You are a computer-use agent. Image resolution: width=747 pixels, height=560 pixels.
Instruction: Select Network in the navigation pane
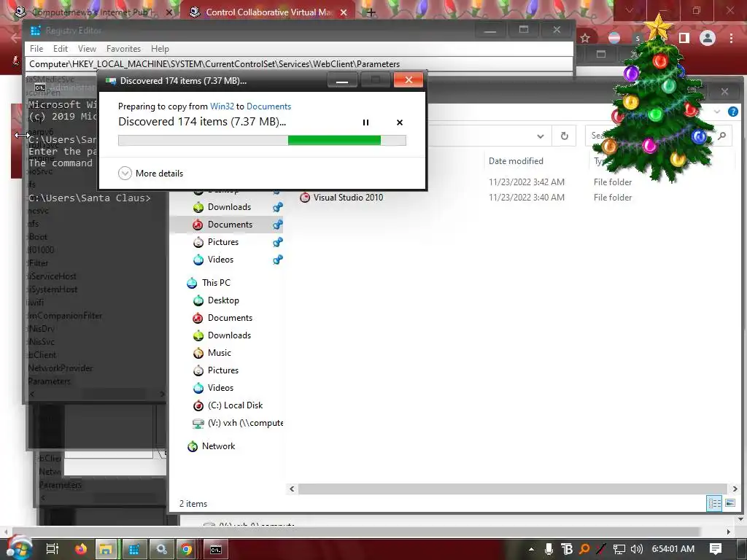(x=218, y=446)
